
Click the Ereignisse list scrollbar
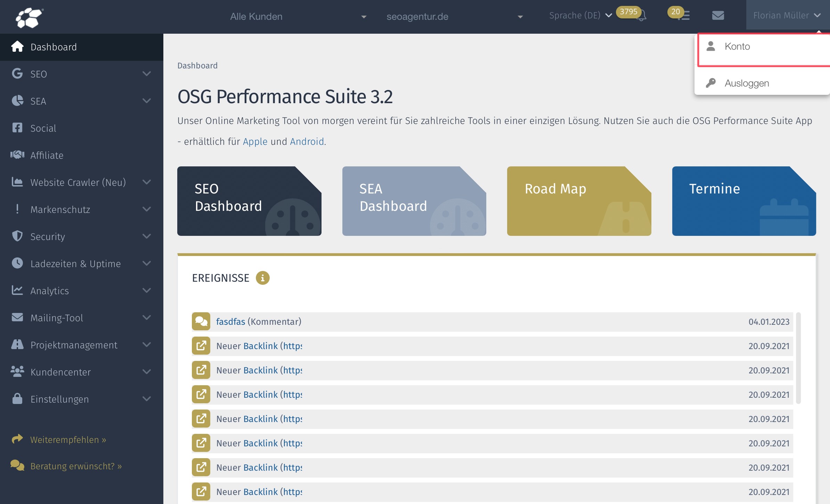click(798, 358)
